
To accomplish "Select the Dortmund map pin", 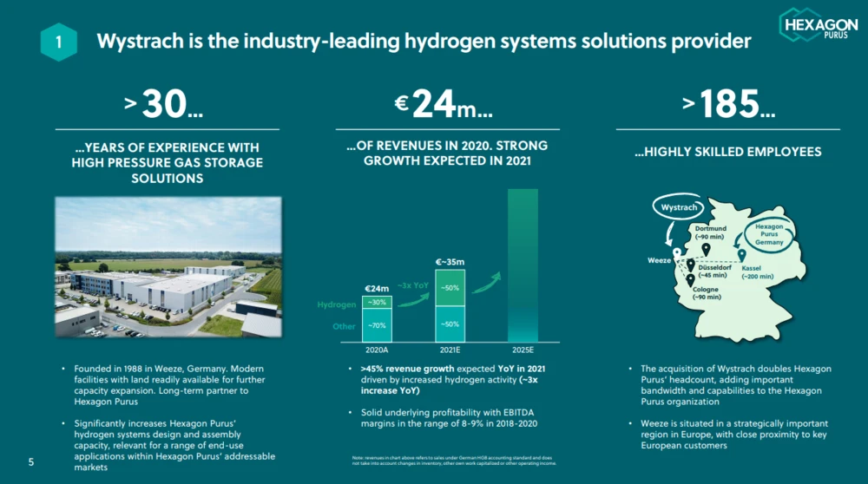I will pyautogui.click(x=706, y=249).
